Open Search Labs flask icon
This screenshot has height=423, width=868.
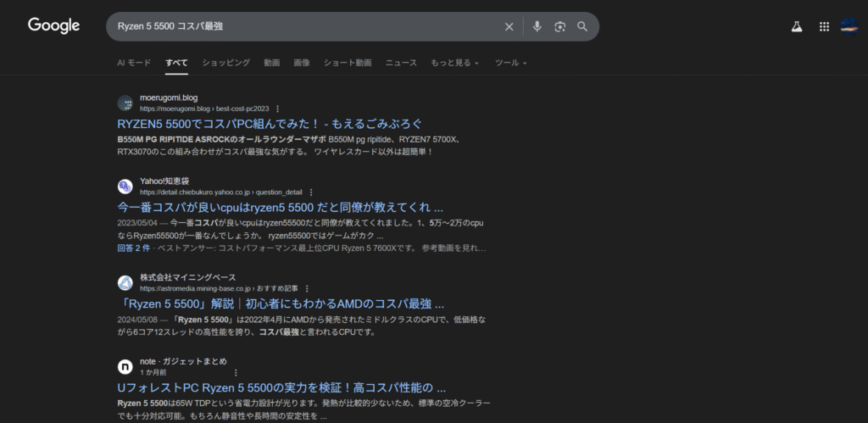(797, 26)
